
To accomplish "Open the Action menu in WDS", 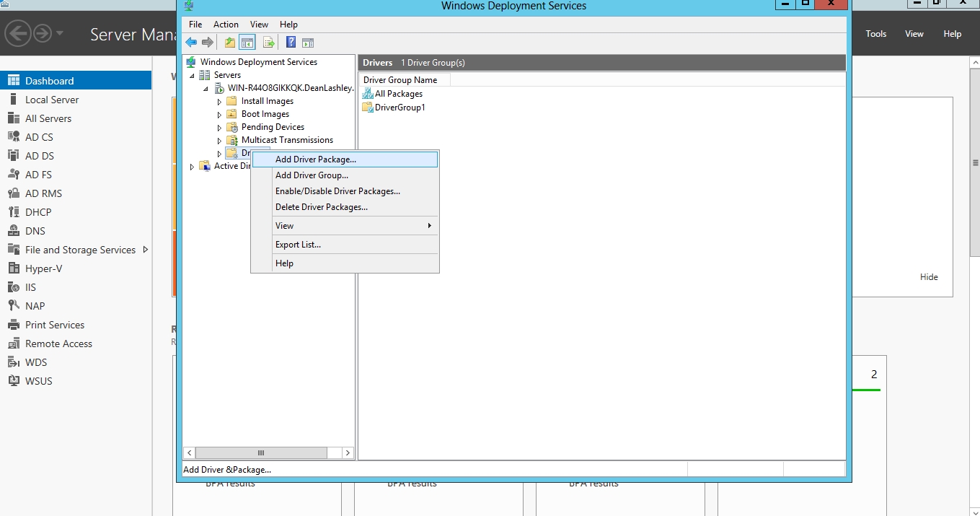I will point(226,25).
